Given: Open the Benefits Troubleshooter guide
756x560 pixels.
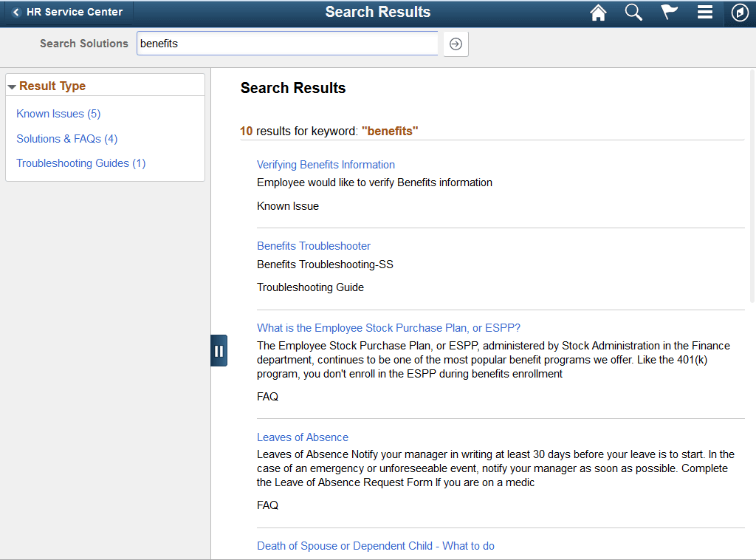Looking at the screenshot, I should 313,245.
